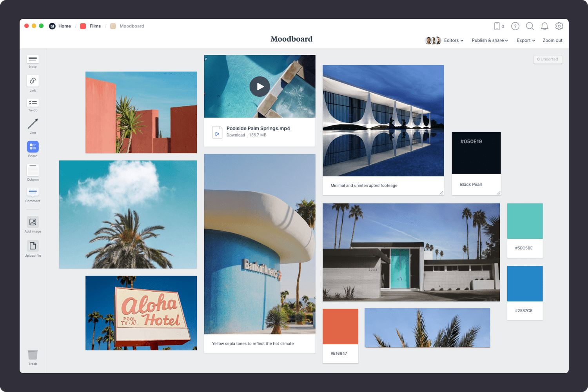Download Poolside Palm Springs.mp4

click(x=236, y=135)
